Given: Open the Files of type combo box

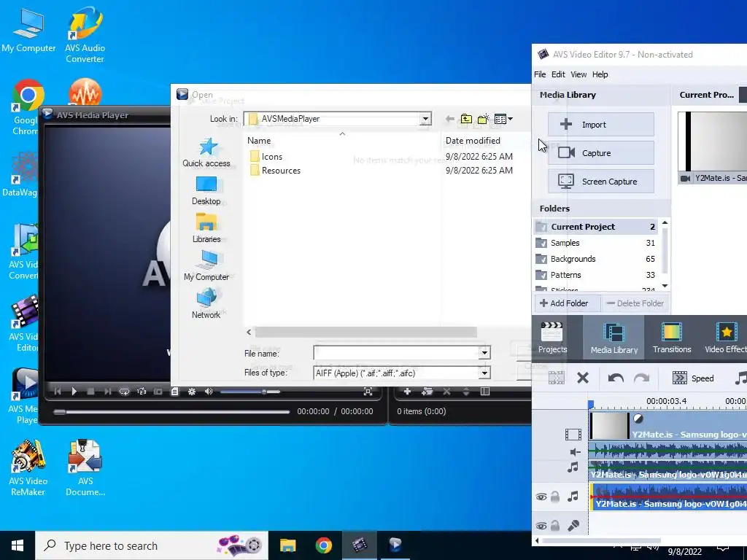Looking at the screenshot, I should point(402,373).
